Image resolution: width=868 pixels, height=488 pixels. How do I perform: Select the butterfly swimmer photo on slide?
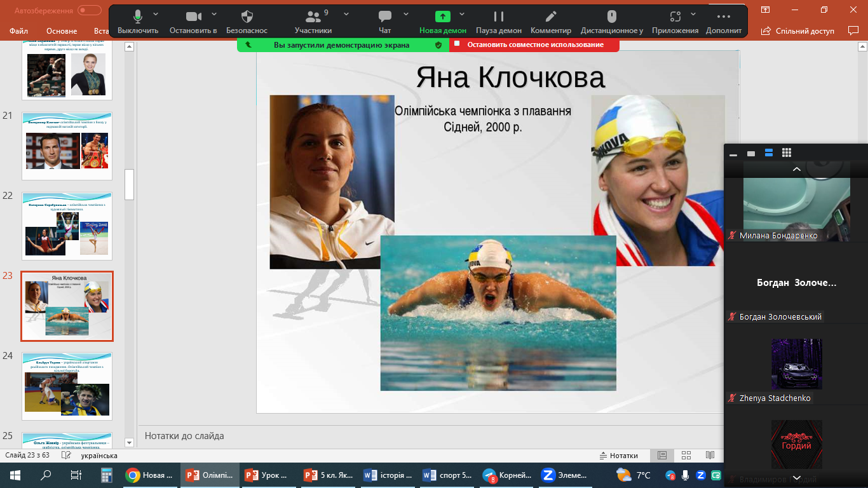pyautogui.click(x=498, y=313)
